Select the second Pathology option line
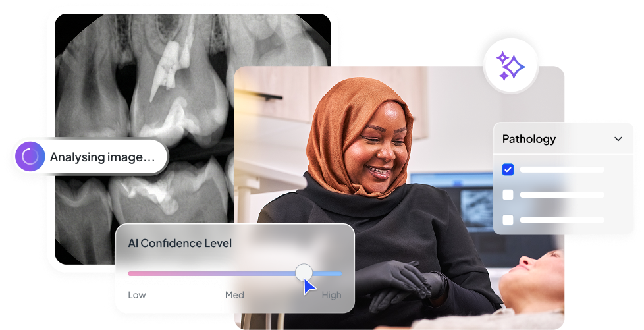 [x=562, y=195]
